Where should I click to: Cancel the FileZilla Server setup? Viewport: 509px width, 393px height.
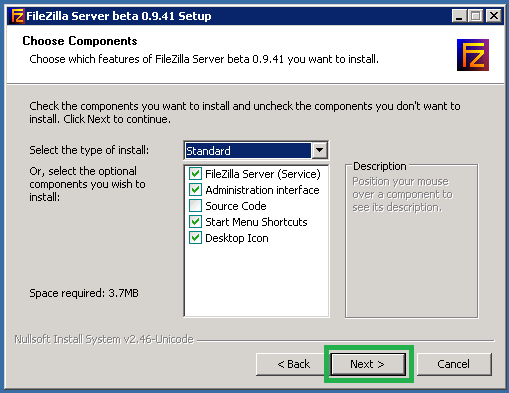(x=454, y=364)
